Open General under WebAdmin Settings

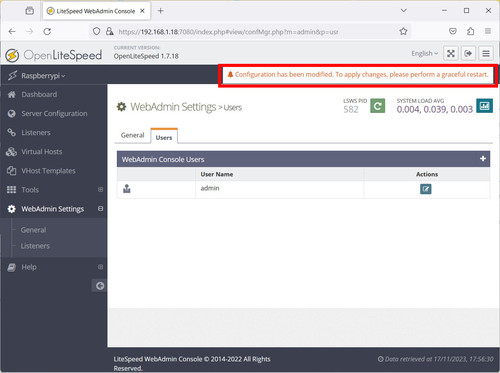33,230
